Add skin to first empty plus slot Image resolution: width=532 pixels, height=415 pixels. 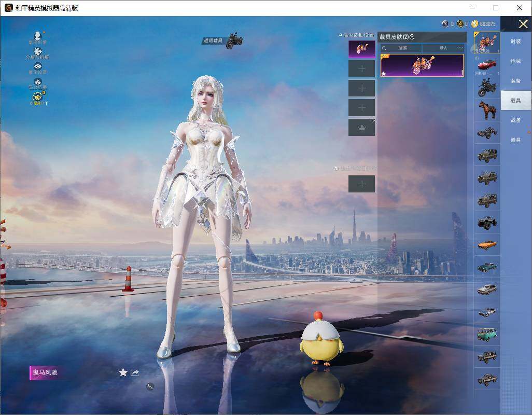point(362,69)
